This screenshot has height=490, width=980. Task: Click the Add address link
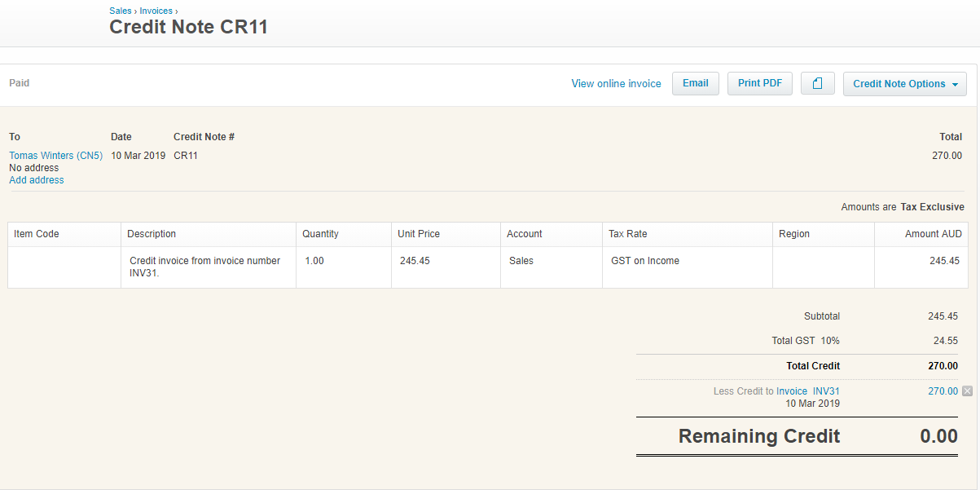(x=36, y=180)
